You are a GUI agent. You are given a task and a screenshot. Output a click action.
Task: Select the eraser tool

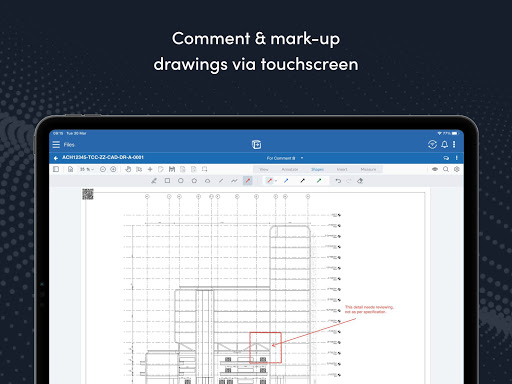[x=360, y=181]
